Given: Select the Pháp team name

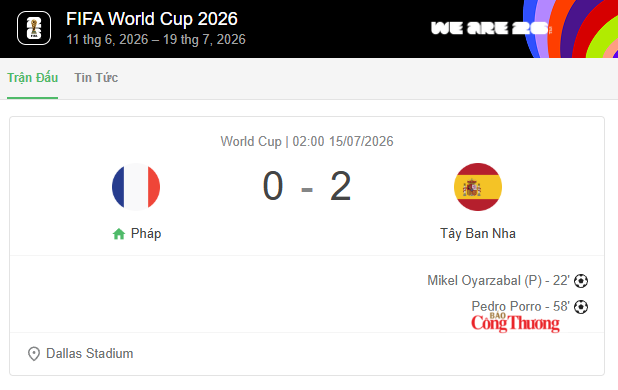Looking at the screenshot, I should [146, 234].
